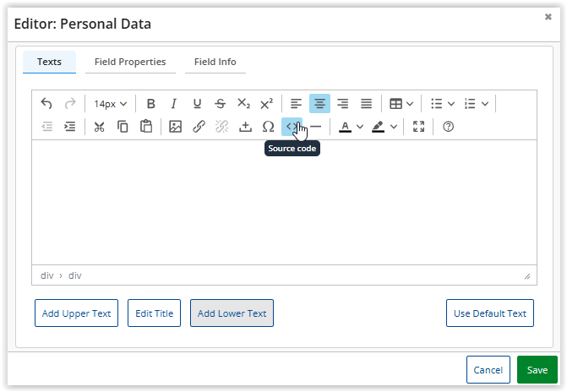Click the green Save button
This screenshot has height=392, width=567.
click(537, 370)
